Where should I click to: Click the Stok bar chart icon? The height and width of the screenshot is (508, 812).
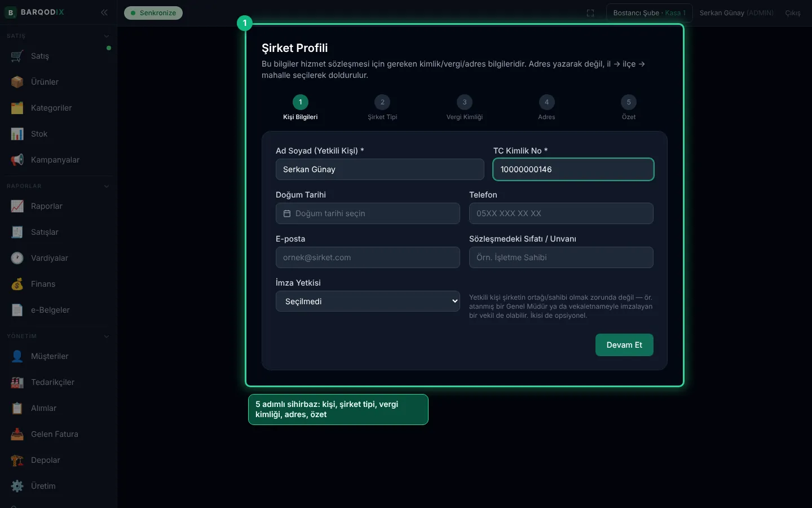17,134
